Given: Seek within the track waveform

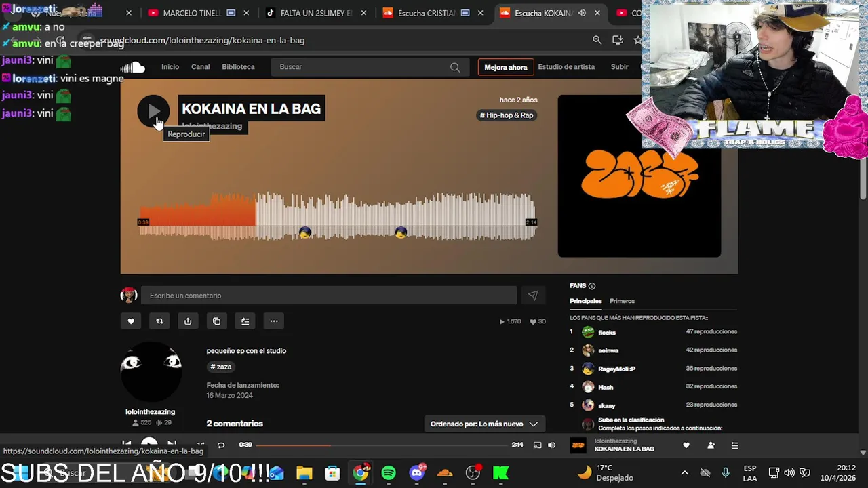Looking at the screenshot, I should point(338,217).
